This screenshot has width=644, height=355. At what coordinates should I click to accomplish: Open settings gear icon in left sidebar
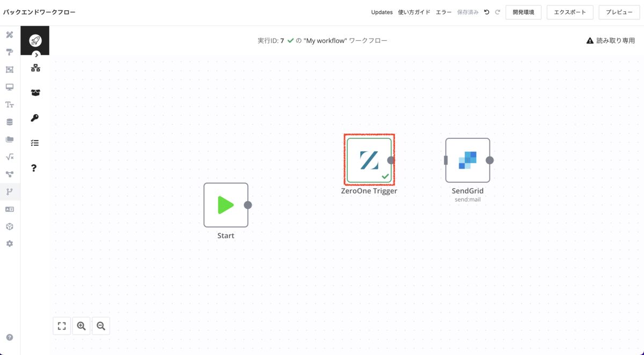tap(10, 243)
